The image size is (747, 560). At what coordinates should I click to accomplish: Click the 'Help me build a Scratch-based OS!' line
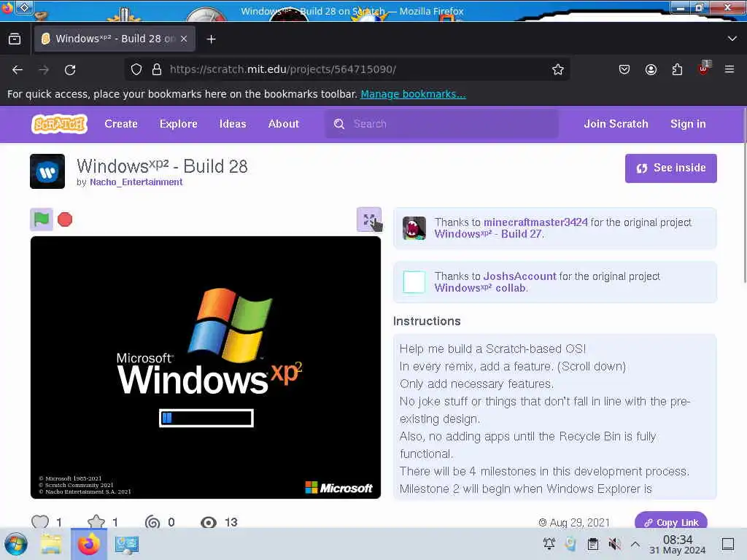(x=492, y=349)
